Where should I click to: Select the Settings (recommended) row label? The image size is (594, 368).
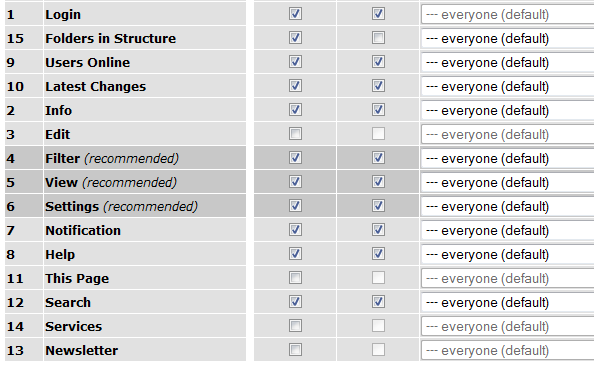click(x=121, y=207)
